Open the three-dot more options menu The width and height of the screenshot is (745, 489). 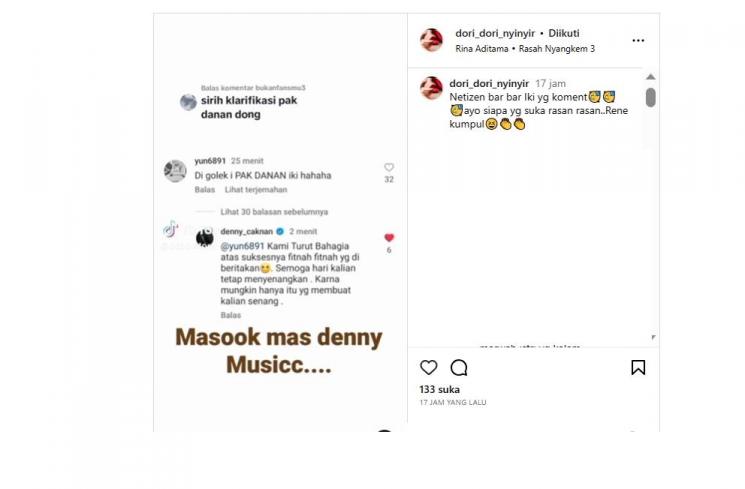point(638,40)
